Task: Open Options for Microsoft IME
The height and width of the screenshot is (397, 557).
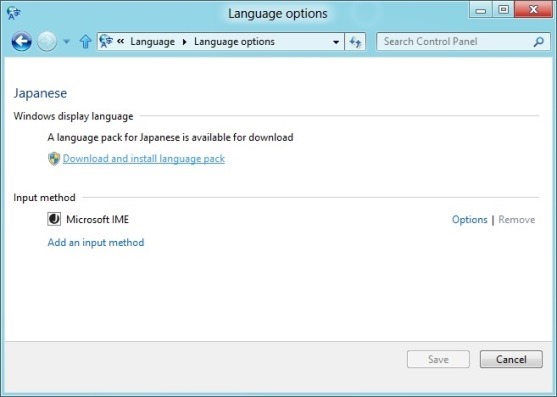Action: click(469, 219)
